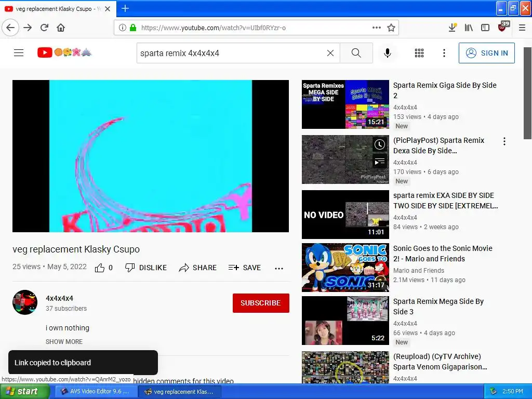Open Sparta Remix Mega Side By Side 3
The image size is (532, 399).
coord(438,307)
